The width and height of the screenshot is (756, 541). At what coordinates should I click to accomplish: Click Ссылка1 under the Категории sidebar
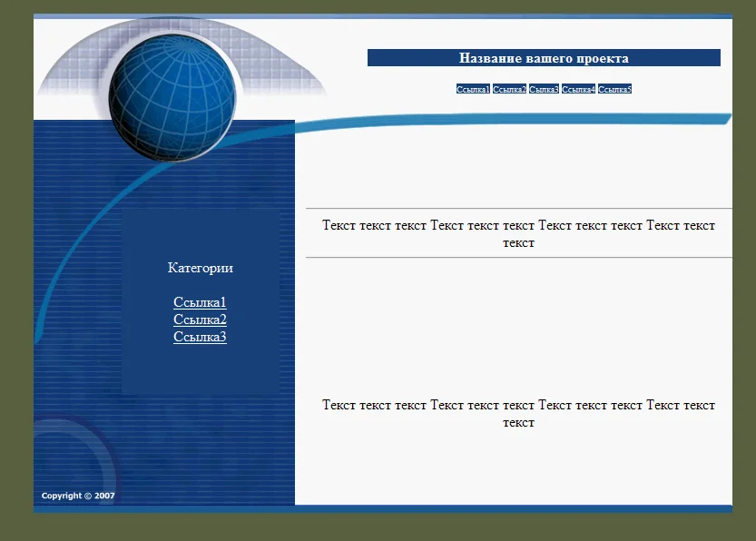point(200,302)
